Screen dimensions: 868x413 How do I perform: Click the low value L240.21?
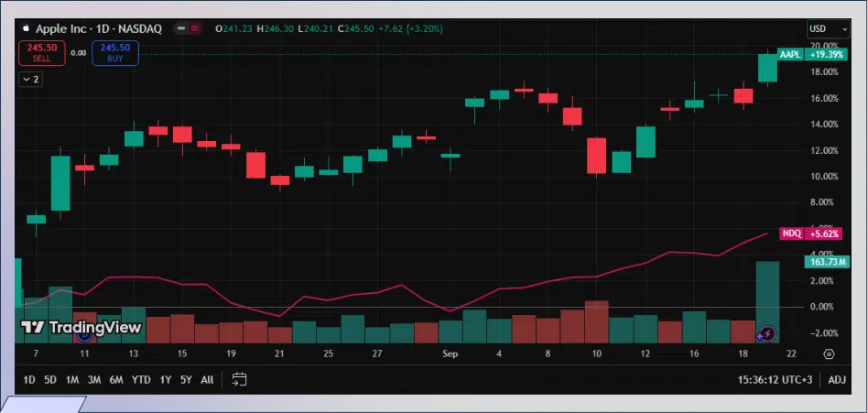tap(316, 28)
